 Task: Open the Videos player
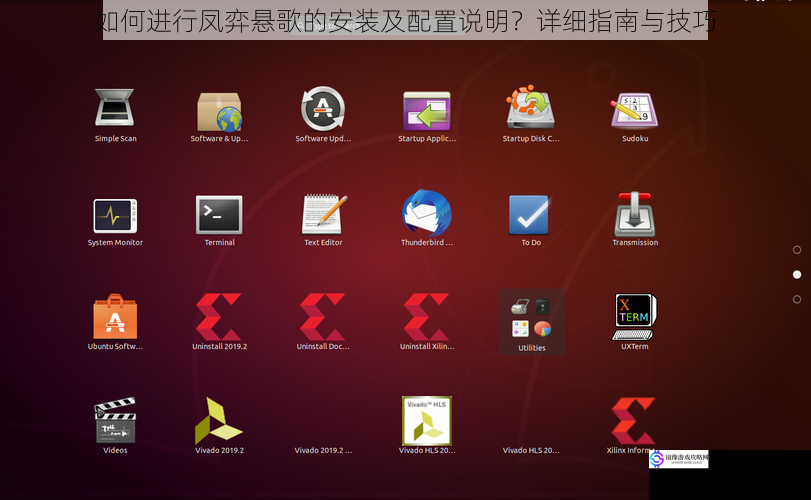click(115, 420)
